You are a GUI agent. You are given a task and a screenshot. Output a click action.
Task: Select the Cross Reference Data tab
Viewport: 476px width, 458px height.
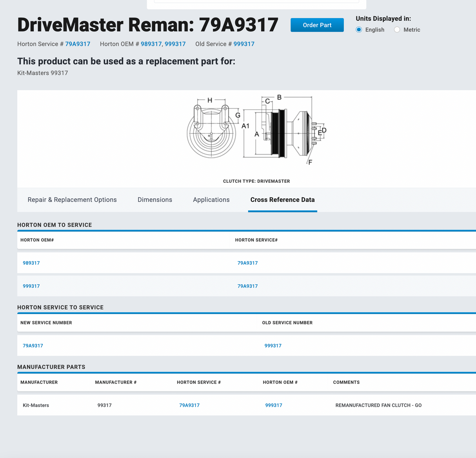[x=283, y=200]
